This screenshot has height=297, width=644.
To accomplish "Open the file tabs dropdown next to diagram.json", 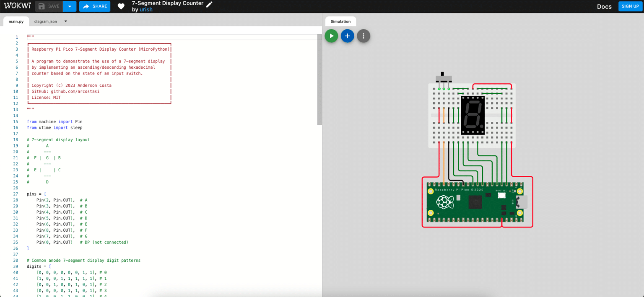I will 65,21.
